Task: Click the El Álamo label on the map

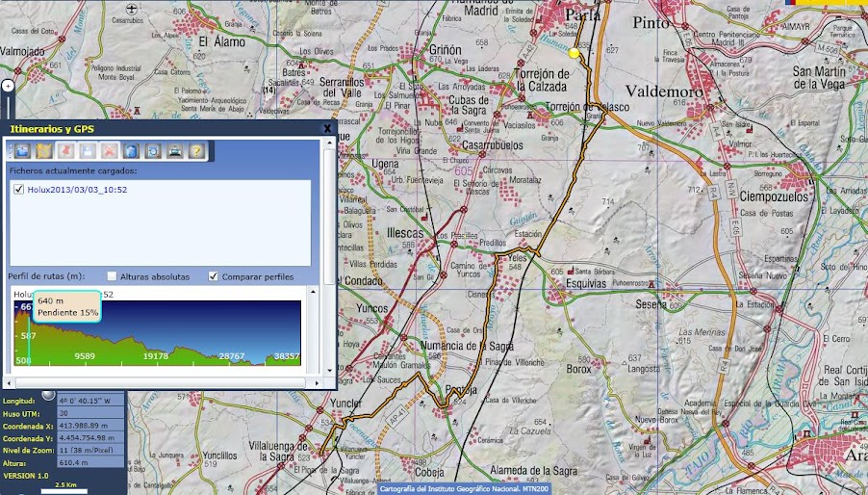Action: [222, 42]
